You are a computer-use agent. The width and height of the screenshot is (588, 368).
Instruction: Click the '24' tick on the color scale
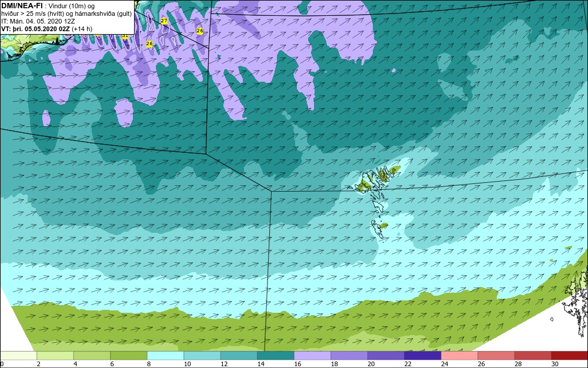click(x=445, y=364)
